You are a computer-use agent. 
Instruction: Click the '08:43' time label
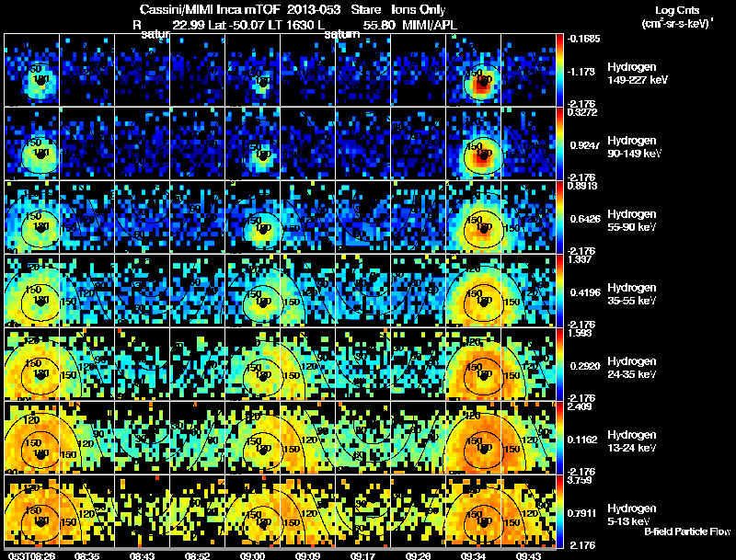coord(143,555)
